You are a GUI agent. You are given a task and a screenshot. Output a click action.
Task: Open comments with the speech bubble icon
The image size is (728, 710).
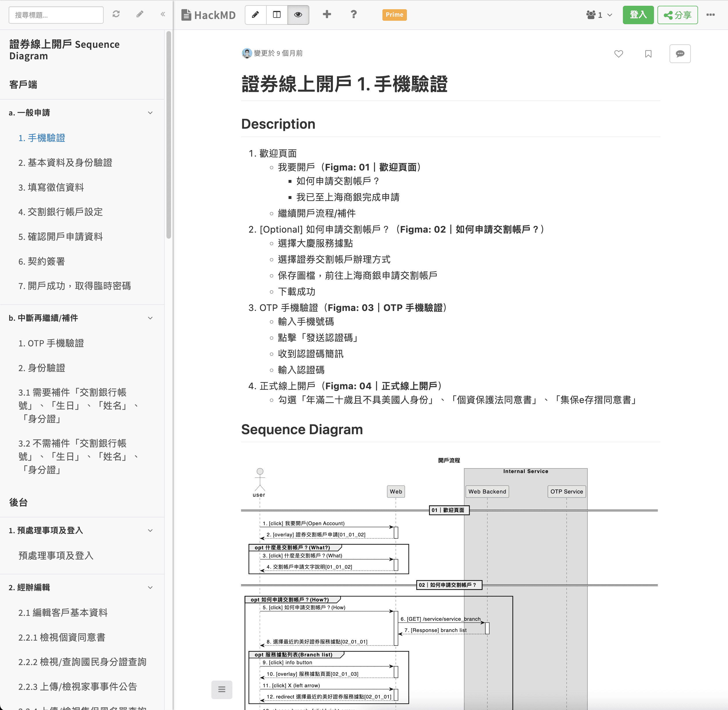[x=680, y=54]
